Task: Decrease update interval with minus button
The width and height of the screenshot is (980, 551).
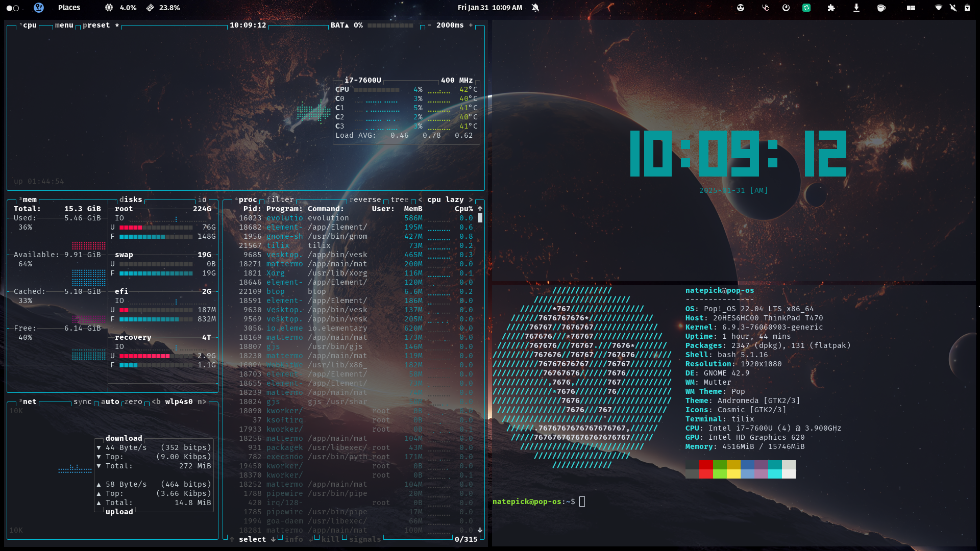Action: pyautogui.click(x=429, y=25)
